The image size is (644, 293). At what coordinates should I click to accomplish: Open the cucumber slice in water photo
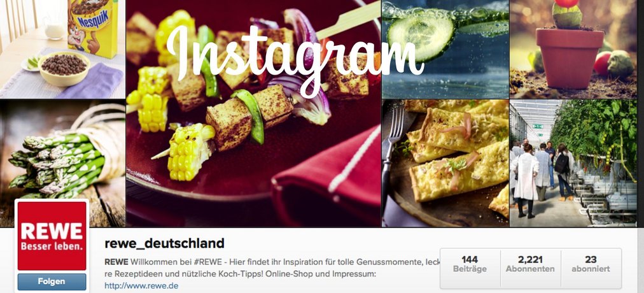coord(445,49)
